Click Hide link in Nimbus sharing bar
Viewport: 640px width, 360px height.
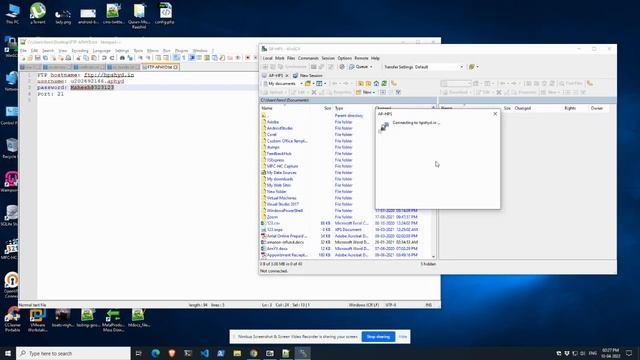click(x=403, y=337)
